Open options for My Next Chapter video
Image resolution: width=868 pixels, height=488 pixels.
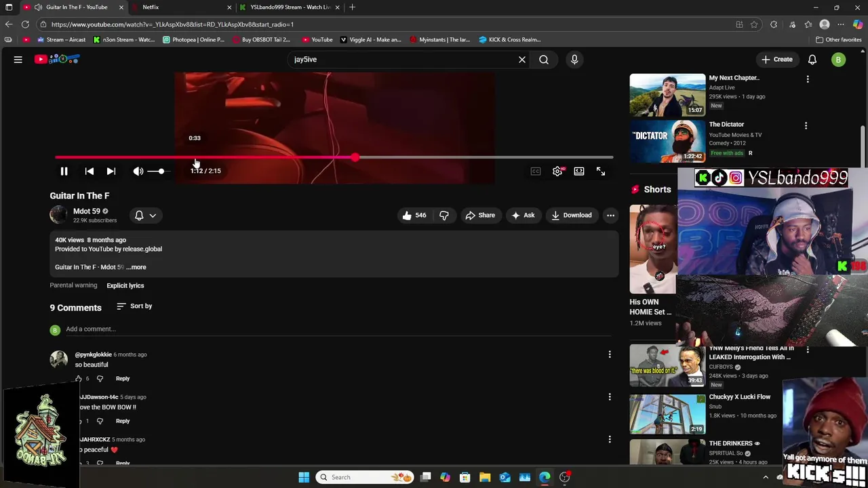tap(808, 79)
